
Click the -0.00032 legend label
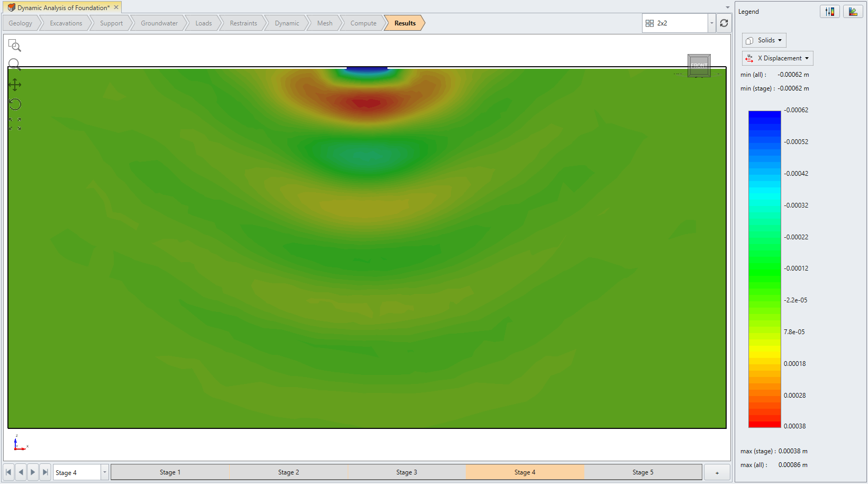click(796, 205)
